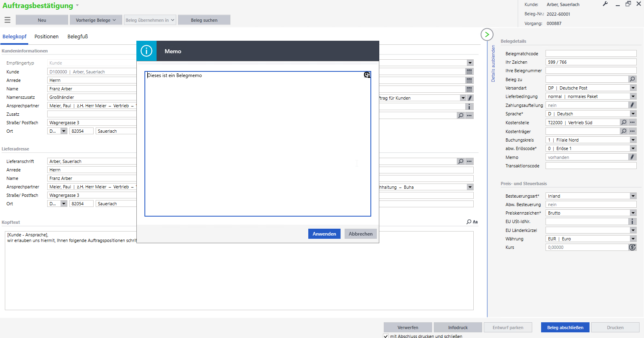Click Abbrechen in the Memo dialog

(x=361, y=234)
